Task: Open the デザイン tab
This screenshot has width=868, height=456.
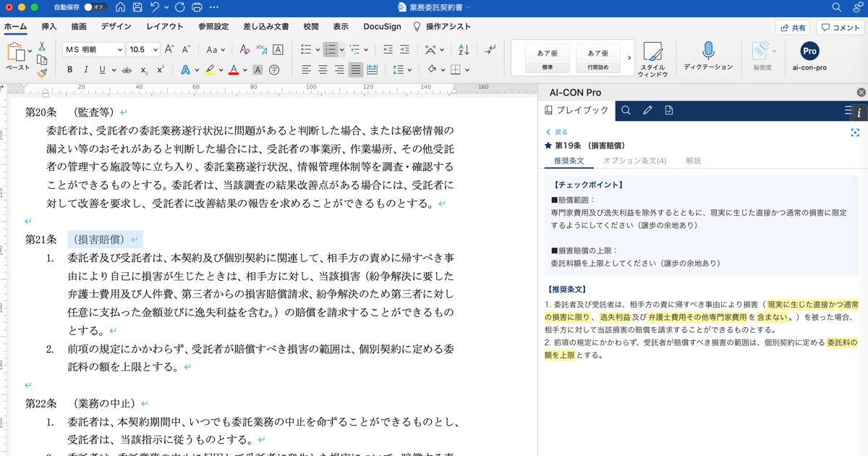Action: click(x=116, y=27)
